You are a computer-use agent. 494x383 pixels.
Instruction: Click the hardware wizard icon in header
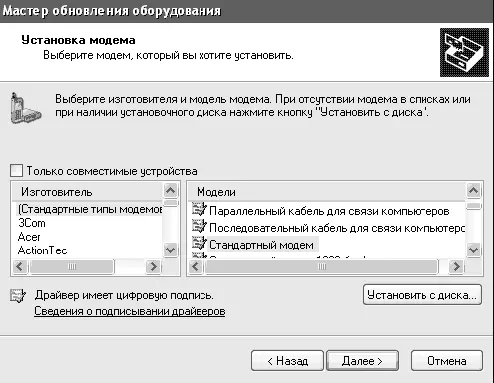[x=464, y=52]
